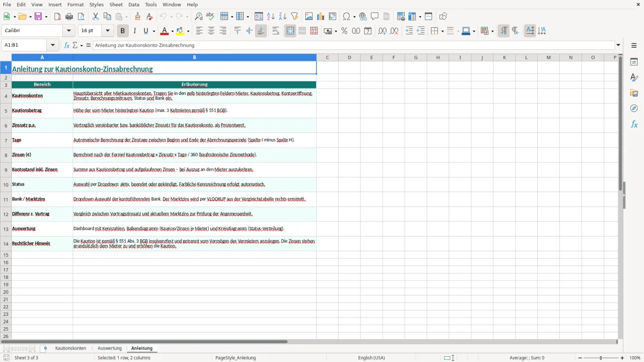Screen dimensions: 644x362
Task: Cut selection with scissors icon
Action: (96, 17)
